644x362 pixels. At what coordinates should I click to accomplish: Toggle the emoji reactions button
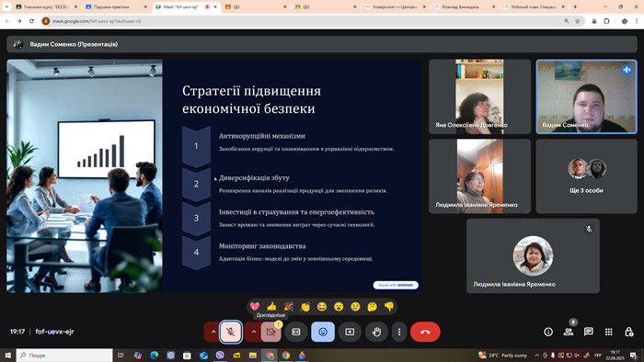coord(323,332)
